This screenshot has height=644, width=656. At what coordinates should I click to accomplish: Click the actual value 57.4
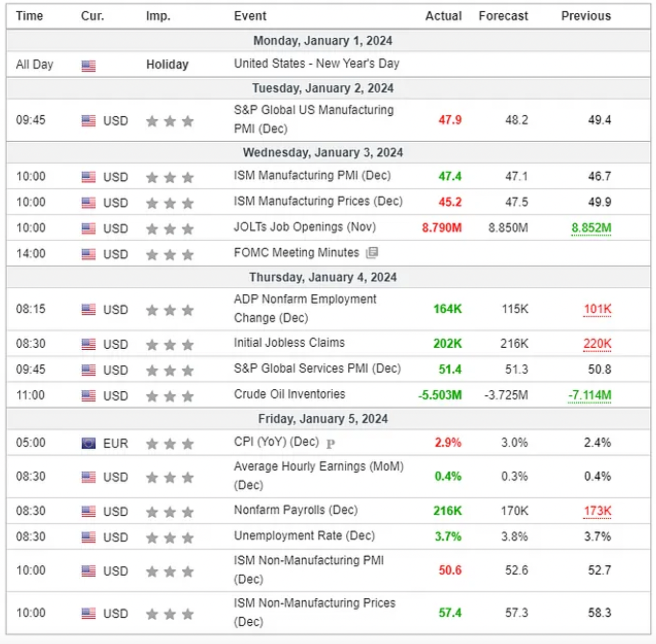click(450, 613)
